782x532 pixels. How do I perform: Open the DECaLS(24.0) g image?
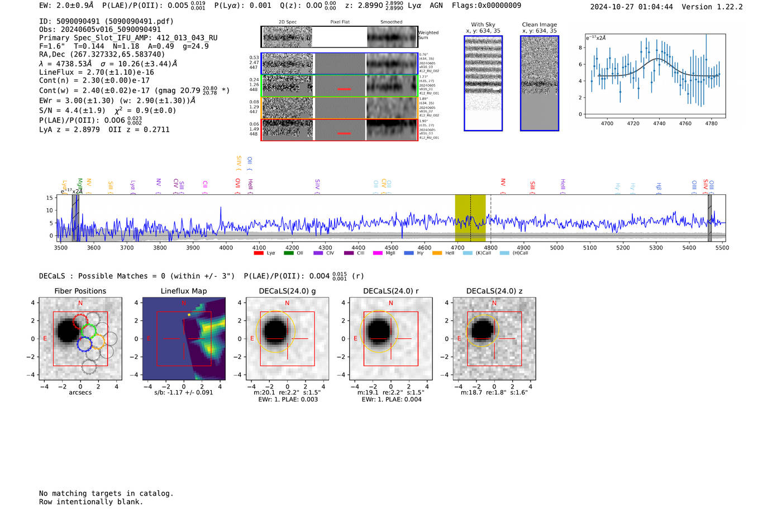pos(287,339)
